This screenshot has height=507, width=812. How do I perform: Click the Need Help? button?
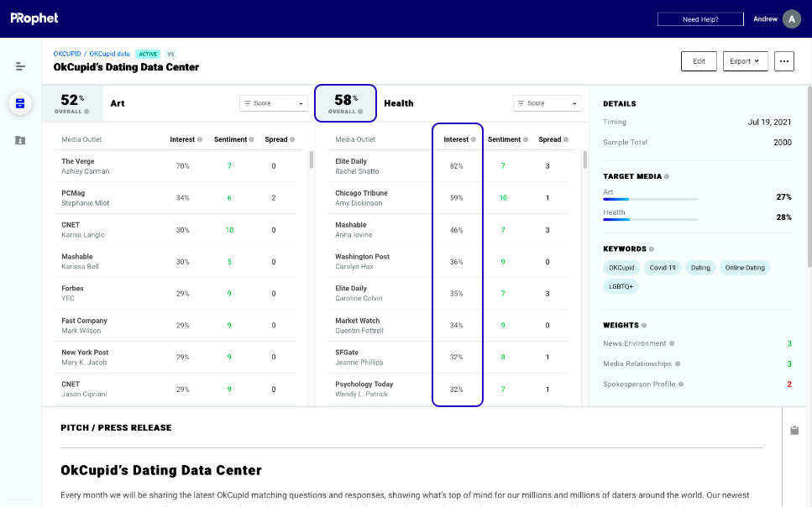coord(700,19)
